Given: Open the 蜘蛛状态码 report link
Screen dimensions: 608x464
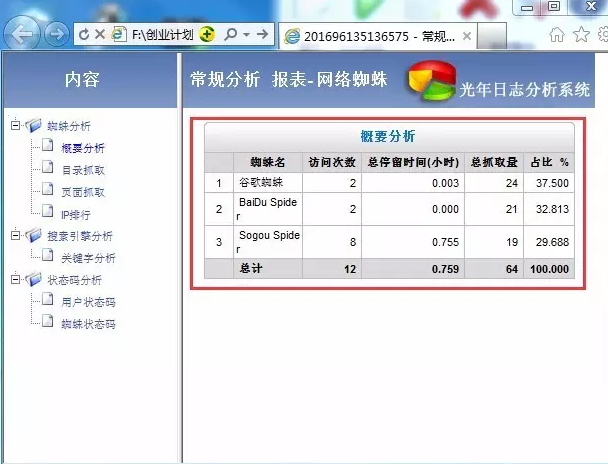Looking at the screenshot, I should [x=88, y=324].
